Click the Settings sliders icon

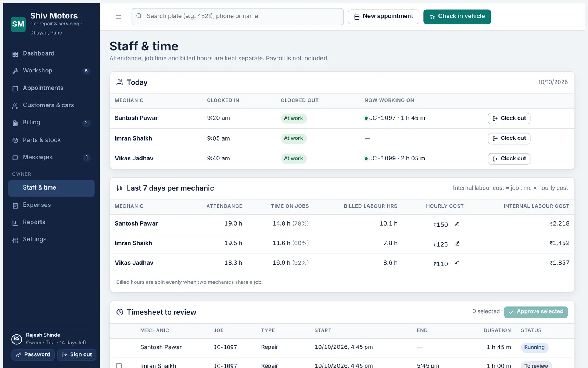[15, 240]
